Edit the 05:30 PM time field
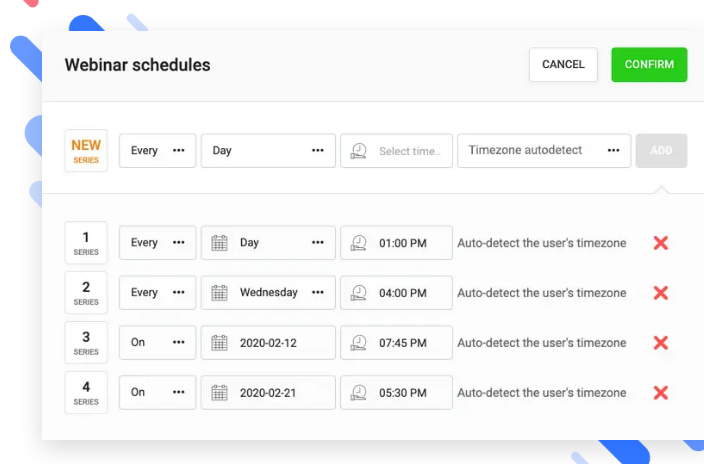This screenshot has height=464, width=704. click(x=403, y=392)
